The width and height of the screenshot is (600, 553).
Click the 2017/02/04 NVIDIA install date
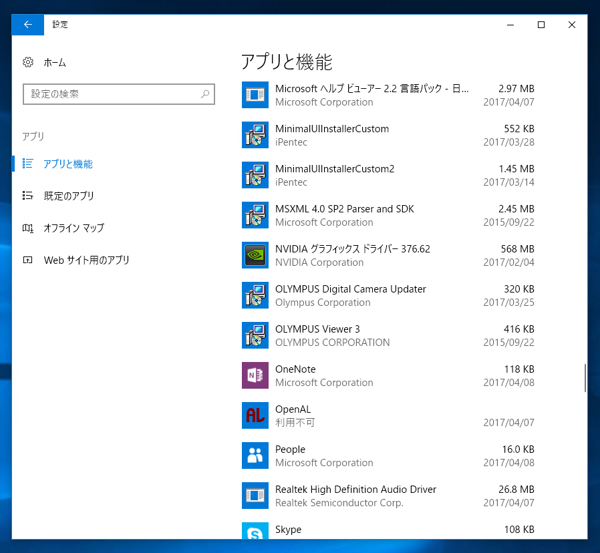(x=509, y=263)
